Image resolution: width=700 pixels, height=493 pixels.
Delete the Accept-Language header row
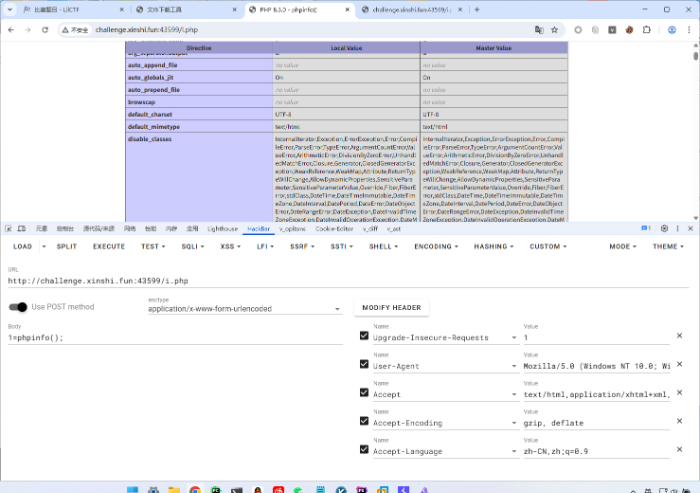[679, 450]
